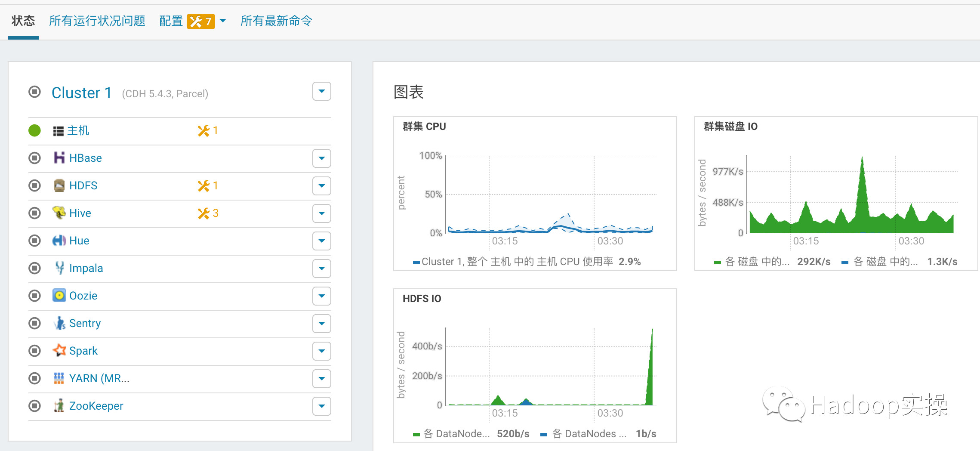
Task: Click the Impala service logo icon
Action: point(59,268)
